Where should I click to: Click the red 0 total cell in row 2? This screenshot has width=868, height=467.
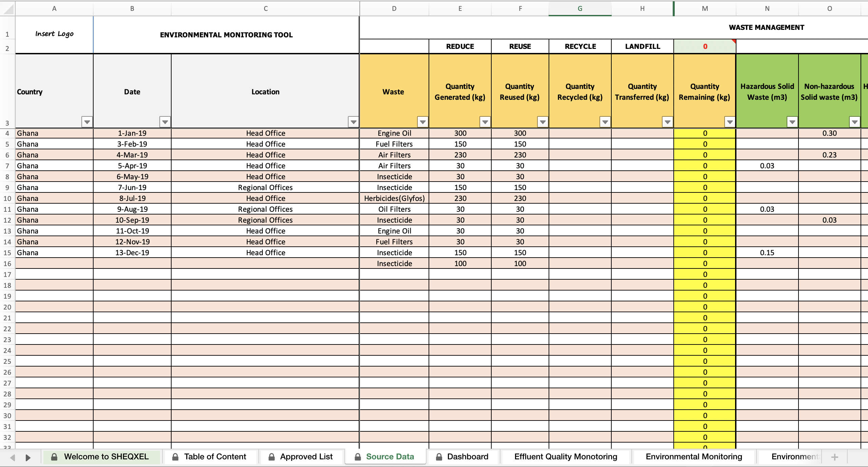(705, 46)
